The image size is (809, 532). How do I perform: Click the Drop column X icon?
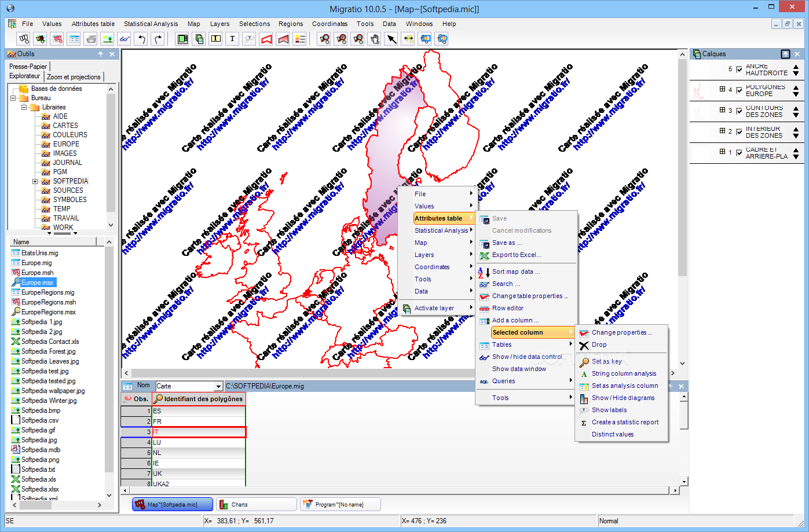584,345
